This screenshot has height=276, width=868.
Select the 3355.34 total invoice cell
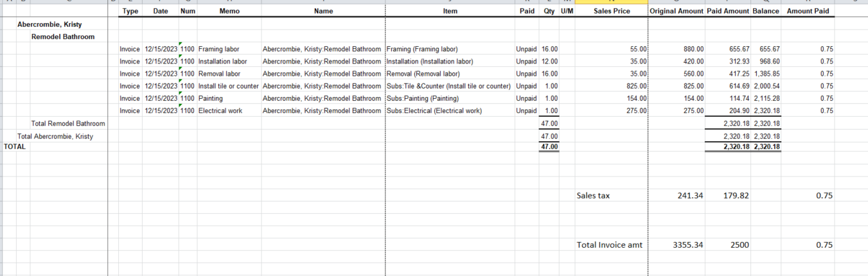[688, 245]
